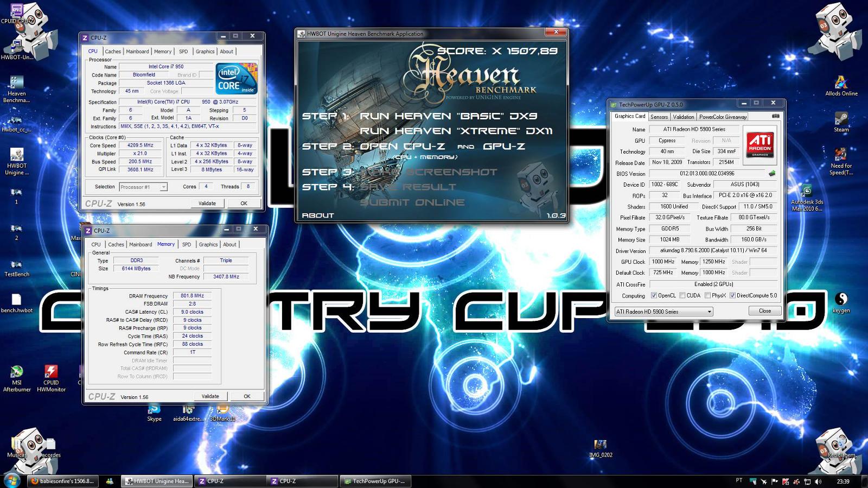Open the TestBench desktop icon

click(16, 267)
